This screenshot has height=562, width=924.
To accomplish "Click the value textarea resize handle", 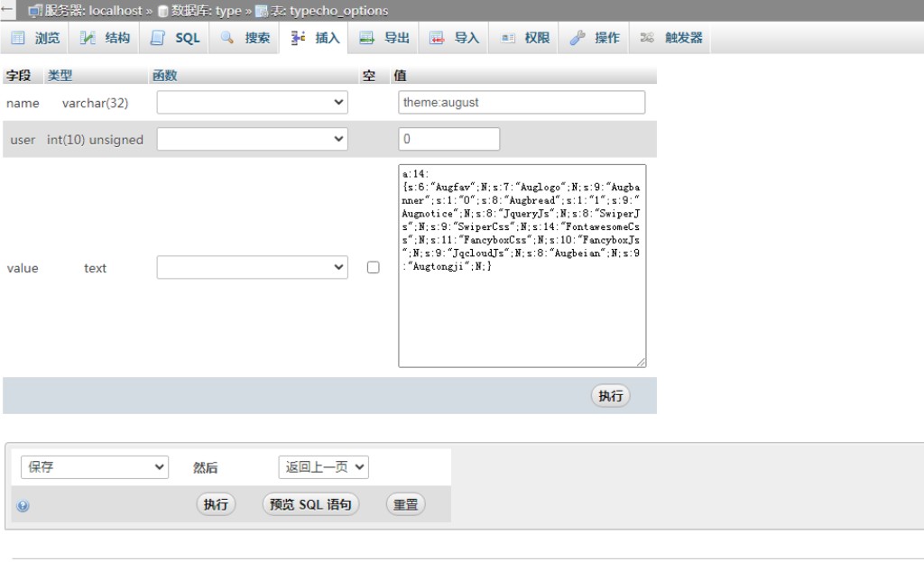I will click(641, 363).
